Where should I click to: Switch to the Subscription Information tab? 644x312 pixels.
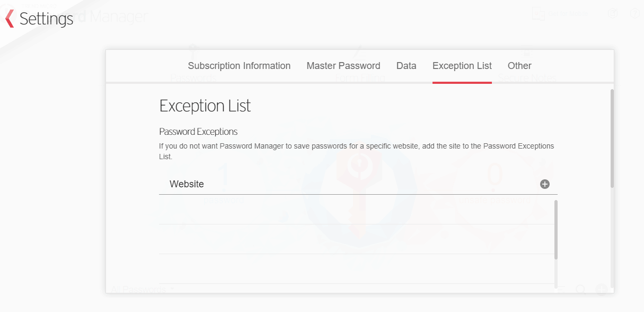[239, 66]
